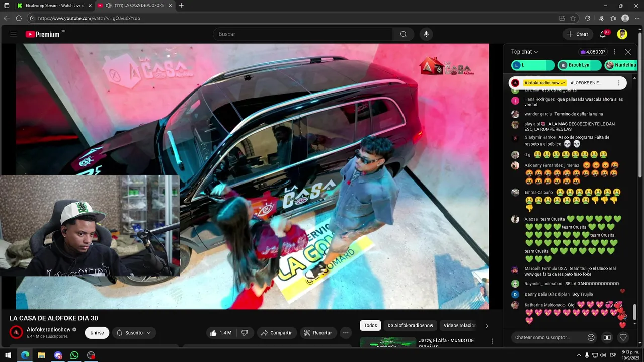Click the Compartir button
The image size is (644, 362).
point(277,333)
